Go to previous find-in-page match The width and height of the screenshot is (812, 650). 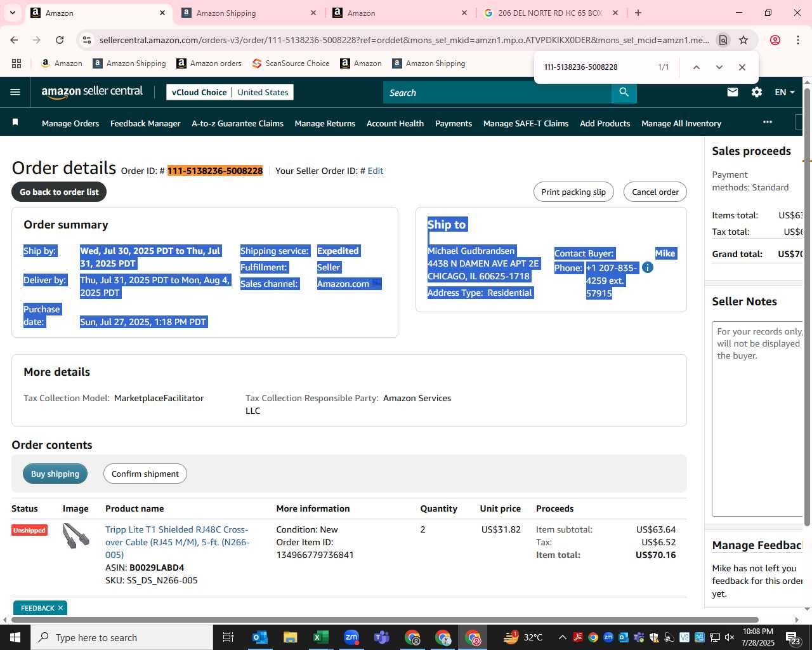(696, 67)
